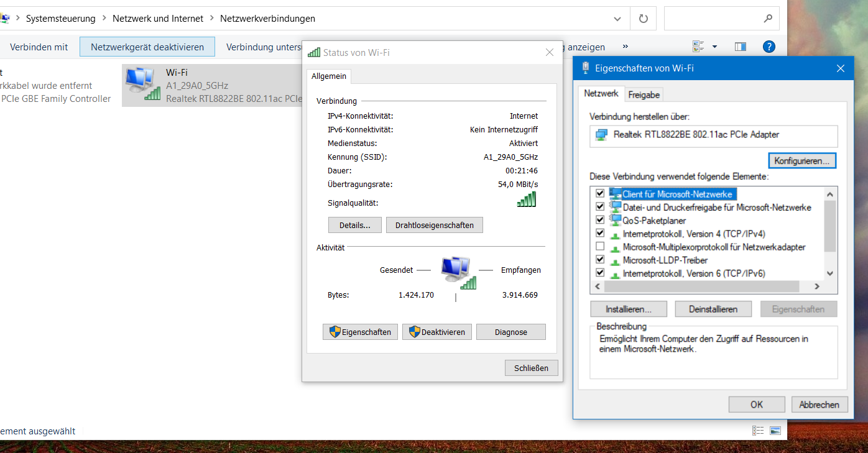Image resolution: width=868 pixels, height=453 pixels.
Task: Click horizontal scrollbar thumb in elements list
Action: tap(701, 286)
